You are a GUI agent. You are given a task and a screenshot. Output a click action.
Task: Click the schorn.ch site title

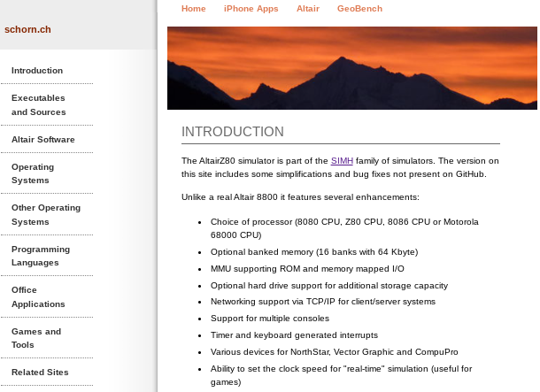27,29
